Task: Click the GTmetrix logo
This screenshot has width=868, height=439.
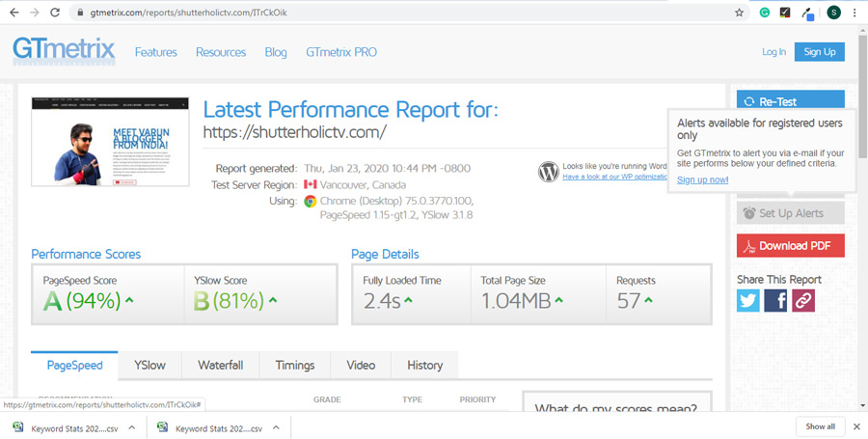Action: [x=64, y=50]
